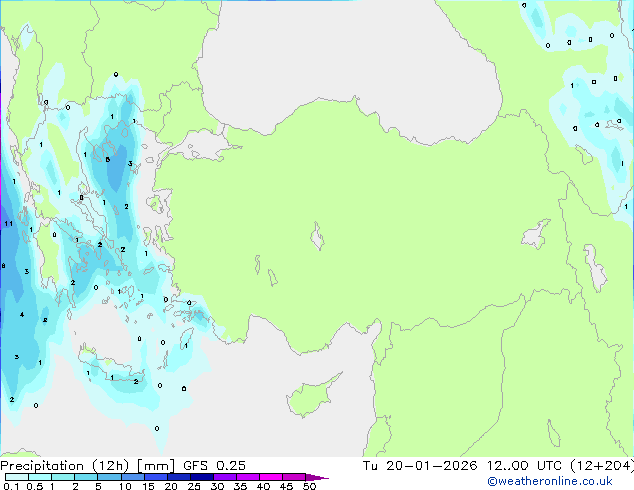This screenshot has height=490, width=634.
Task: Click the 20–25 mm legend color swatch
Action: (178, 477)
